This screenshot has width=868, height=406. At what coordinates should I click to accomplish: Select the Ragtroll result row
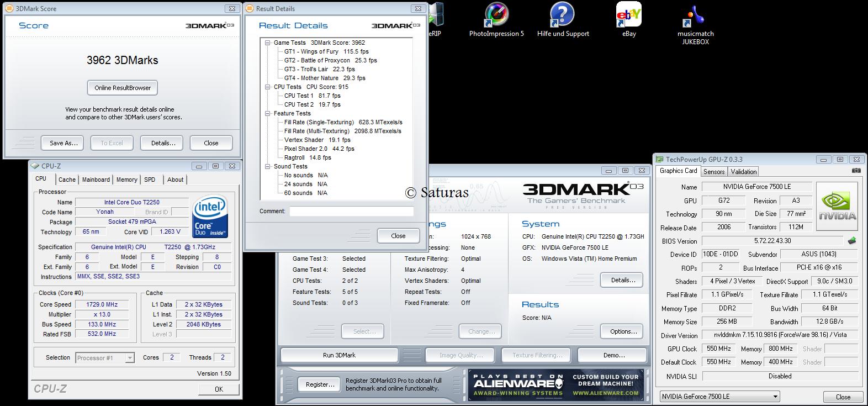pos(308,157)
